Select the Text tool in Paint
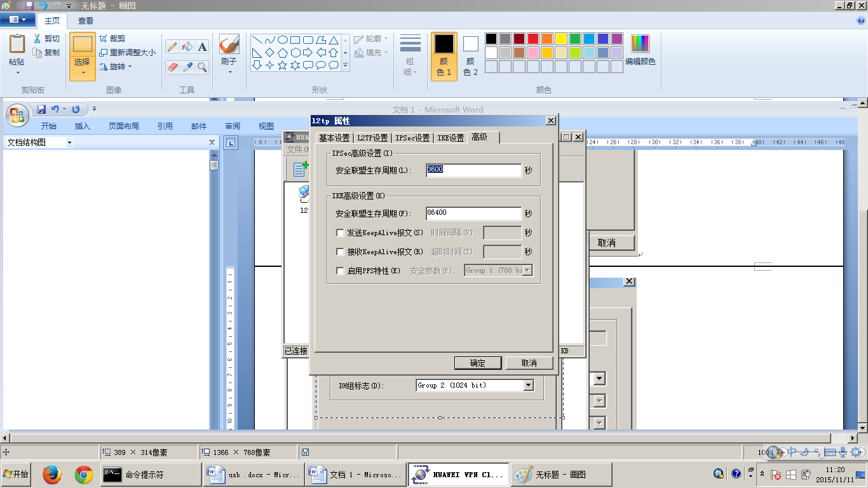 tap(202, 47)
